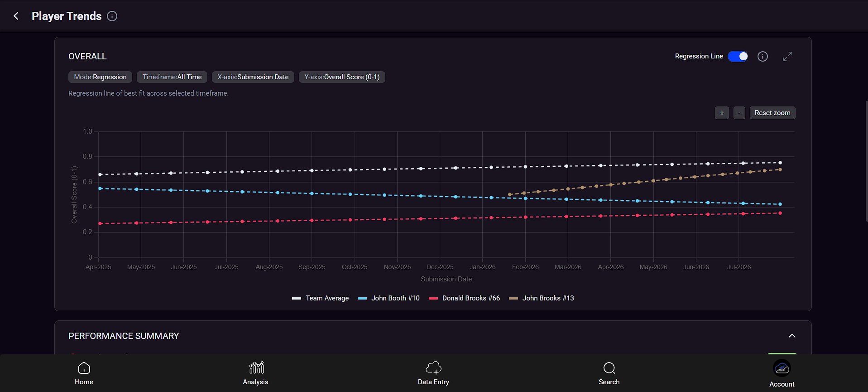Toggle John Booth #10 legend entry
The width and height of the screenshot is (868, 392).
pyautogui.click(x=388, y=298)
